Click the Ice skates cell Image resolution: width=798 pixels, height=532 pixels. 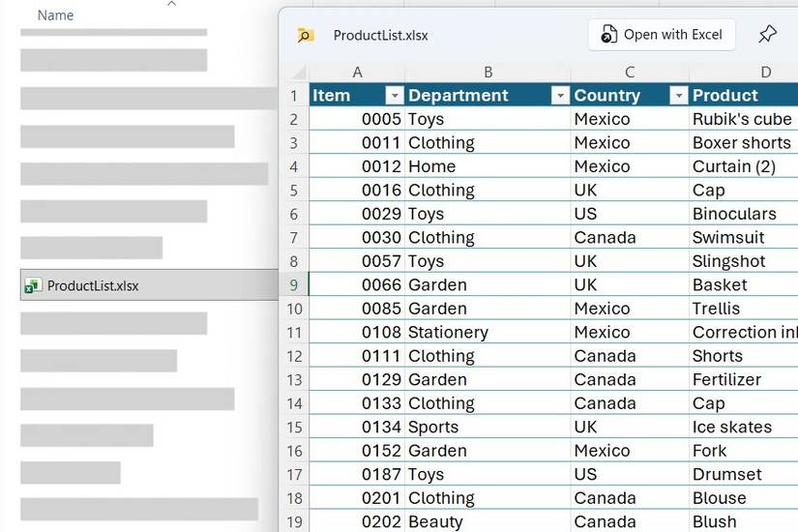coord(744,427)
